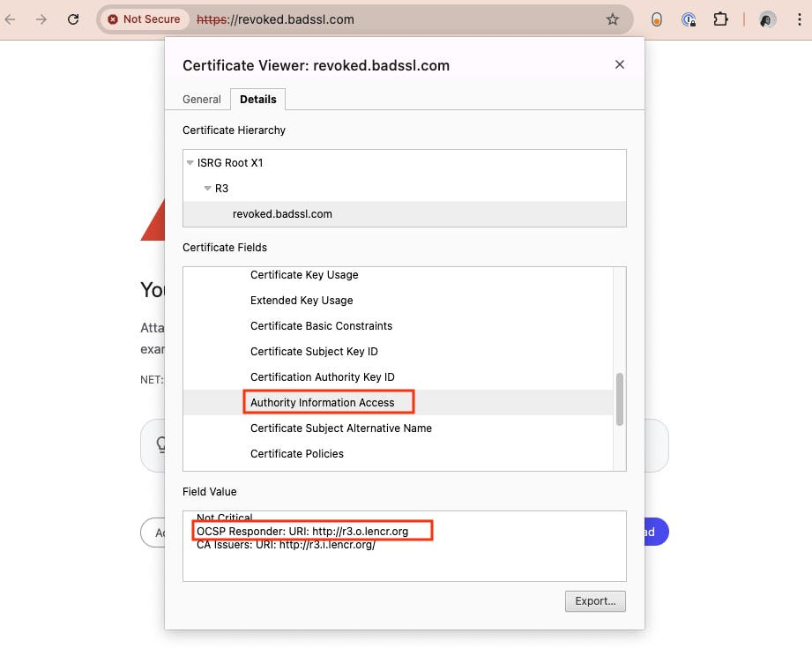Bookmark this page with the star icon
812x648 pixels.
coord(613,19)
